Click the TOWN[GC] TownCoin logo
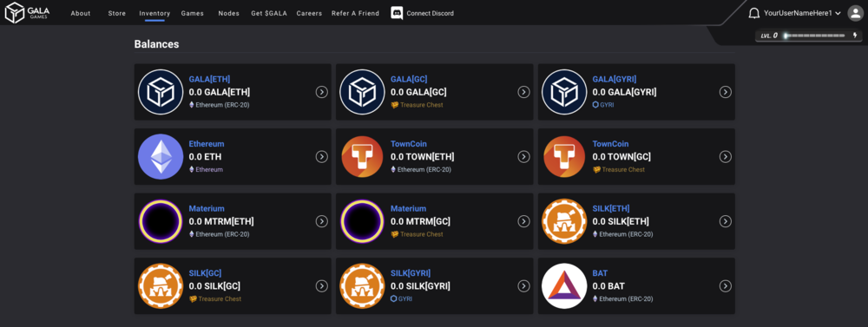Screen dimensions: 868x327 [564, 157]
